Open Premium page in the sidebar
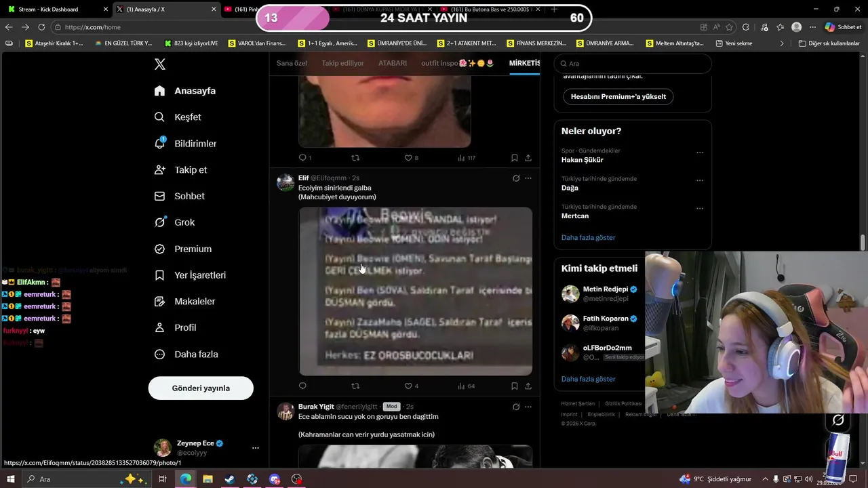The width and height of the screenshot is (868, 488). click(x=183, y=249)
